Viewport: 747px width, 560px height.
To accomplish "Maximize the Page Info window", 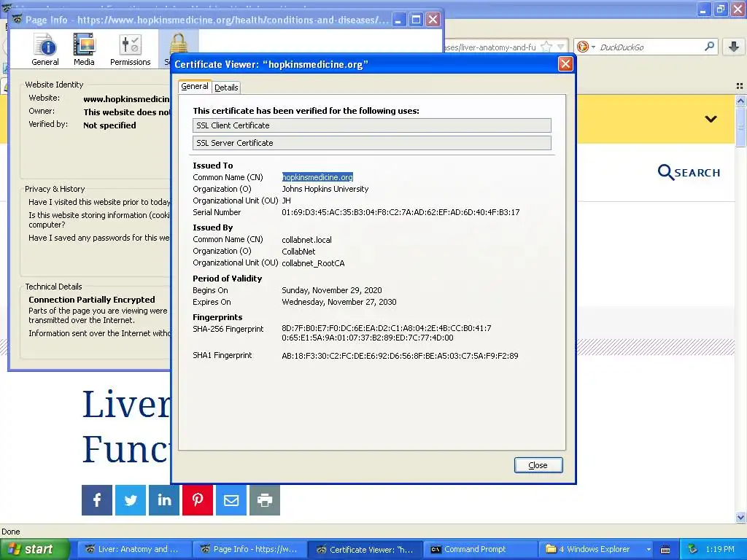I will [x=416, y=20].
